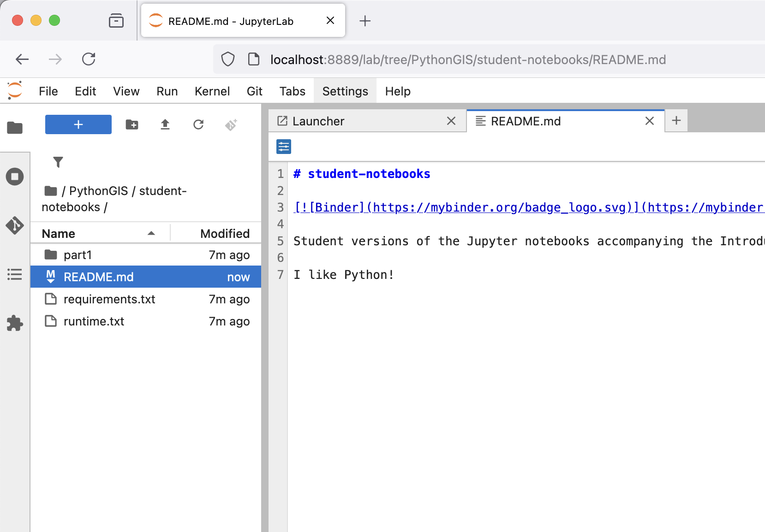Go back in browser history
This screenshot has height=532, width=765.
22,59
